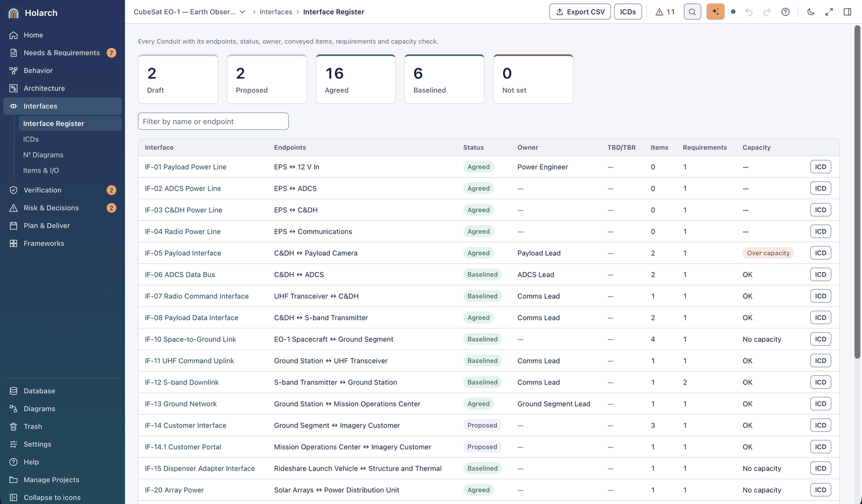Select ICDs under Interfaces

pos(70,139)
